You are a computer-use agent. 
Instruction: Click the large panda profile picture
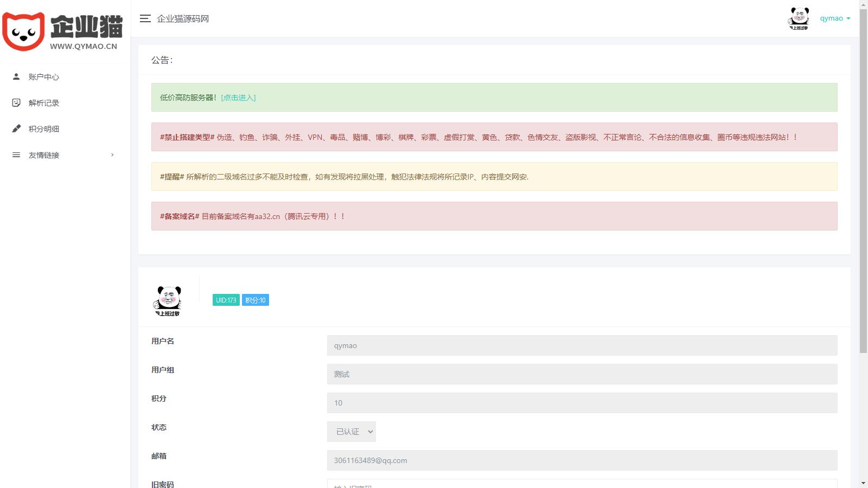point(168,301)
